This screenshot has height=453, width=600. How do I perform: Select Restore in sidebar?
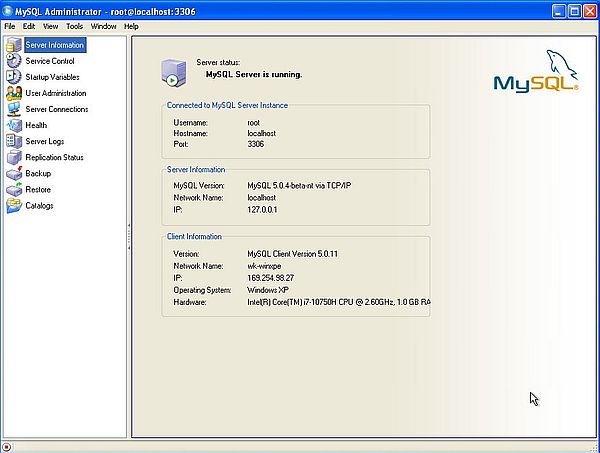(x=38, y=189)
